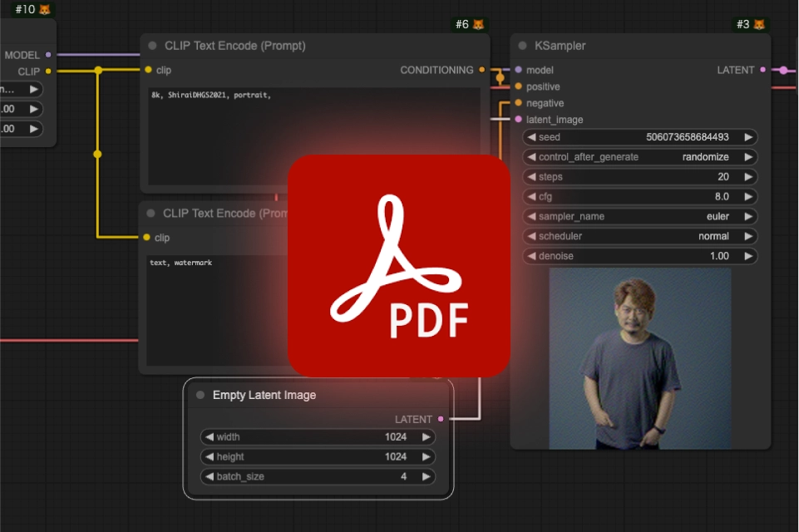Screen dimensions: 799x532
Task: Collapse the second CLIP Text Encode node dot
Action: [150, 213]
